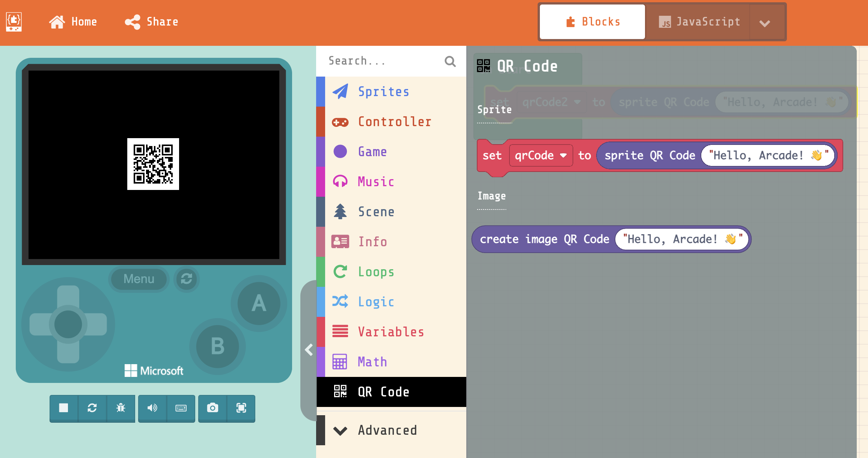This screenshot has height=458, width=868.
Task: Toggle the keyboard controls icon
Action: 181,408
